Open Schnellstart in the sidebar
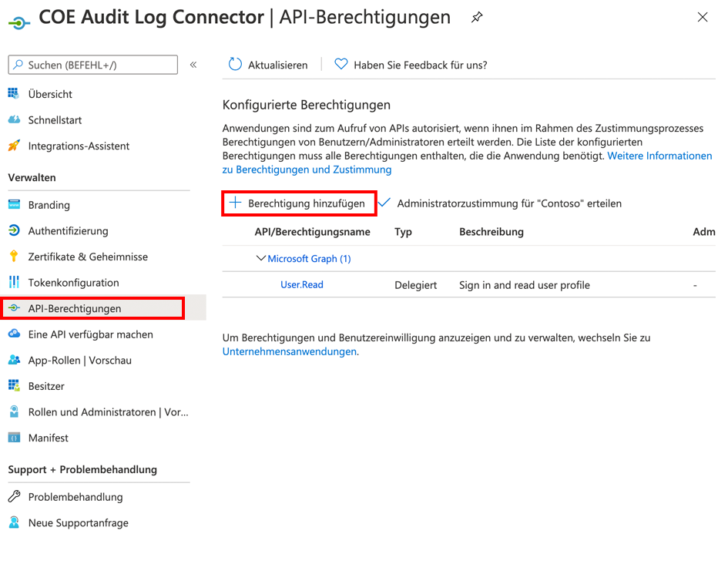 tap(55, 120)
